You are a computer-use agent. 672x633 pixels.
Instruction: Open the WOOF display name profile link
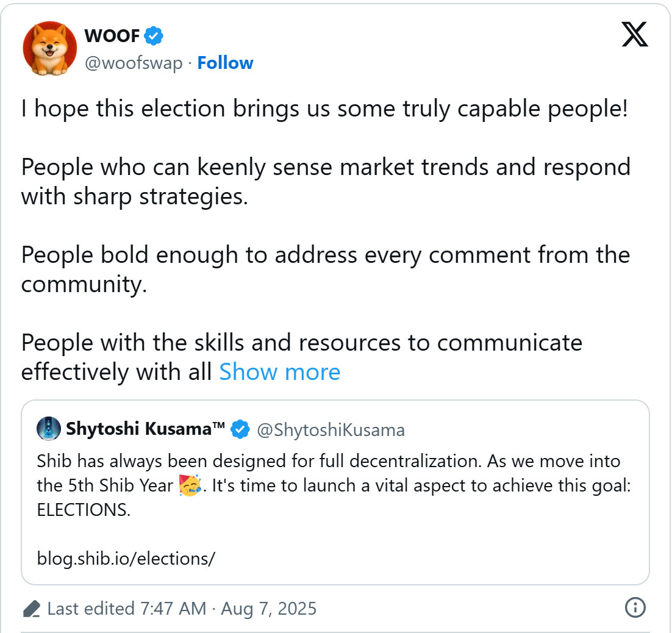113,37
